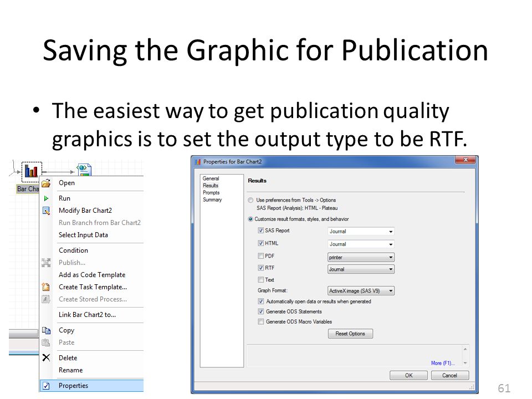532x399 pixels.
Task: Click help pane scrollbar up arrow
Action: (x=465, y=349)
